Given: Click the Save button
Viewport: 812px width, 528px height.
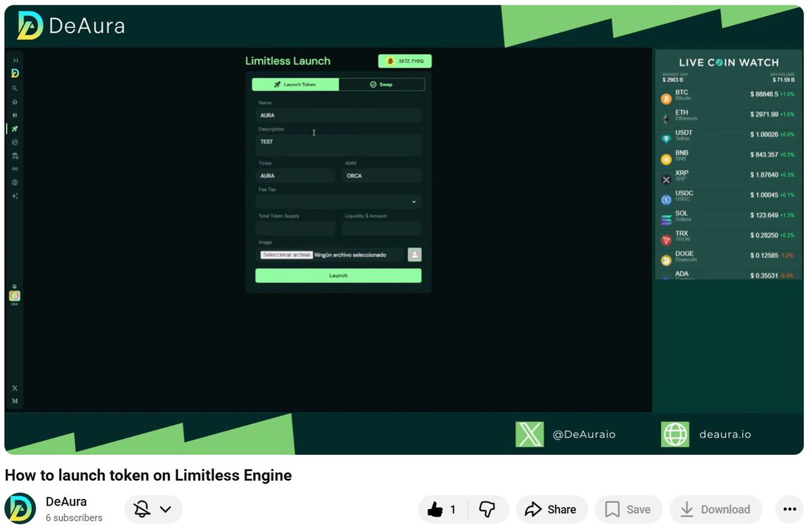Looking at the screenshot, I should pos(629,510).
